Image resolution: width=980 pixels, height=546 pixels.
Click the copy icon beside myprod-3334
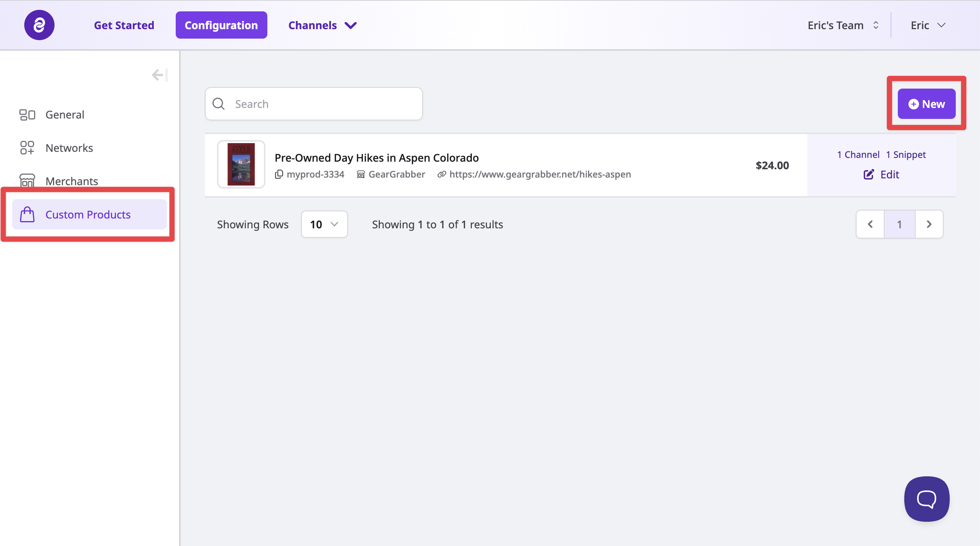click(x=279, y=174)
